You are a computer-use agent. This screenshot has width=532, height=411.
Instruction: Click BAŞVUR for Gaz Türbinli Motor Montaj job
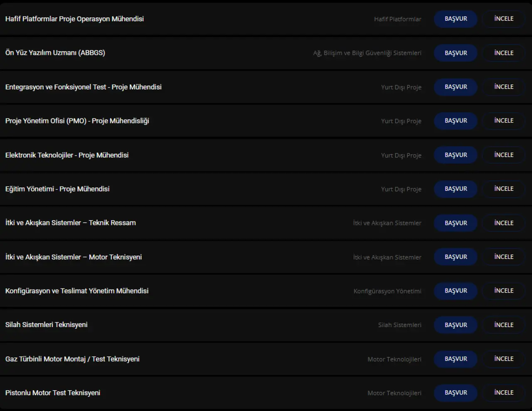[x=456, y=359]
